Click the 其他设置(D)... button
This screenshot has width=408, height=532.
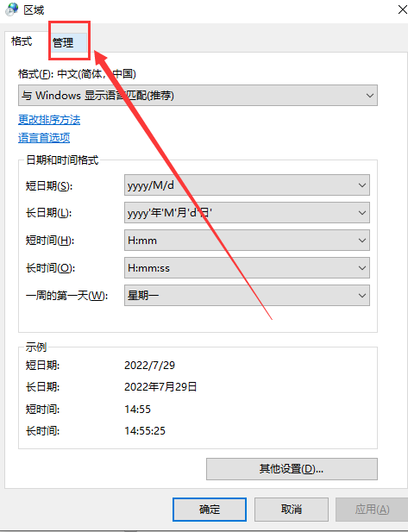(x=292, y=469)
